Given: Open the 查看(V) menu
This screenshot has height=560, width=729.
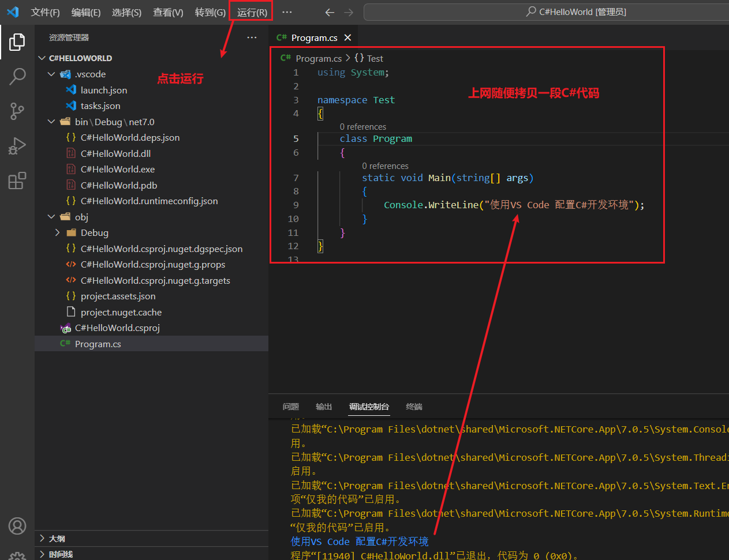Looking at the screenshot, I should [x=168, y=12].
